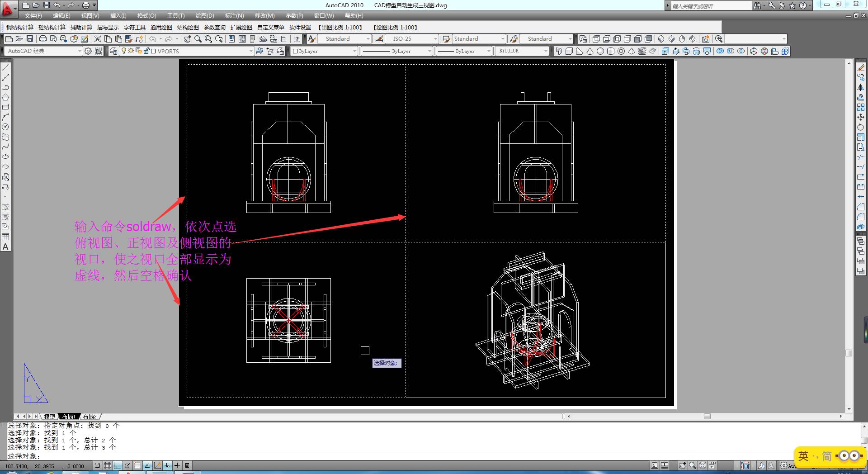Click the 参数查询 menu button
This screenshot has height=474, width=868.
[215, 28]
